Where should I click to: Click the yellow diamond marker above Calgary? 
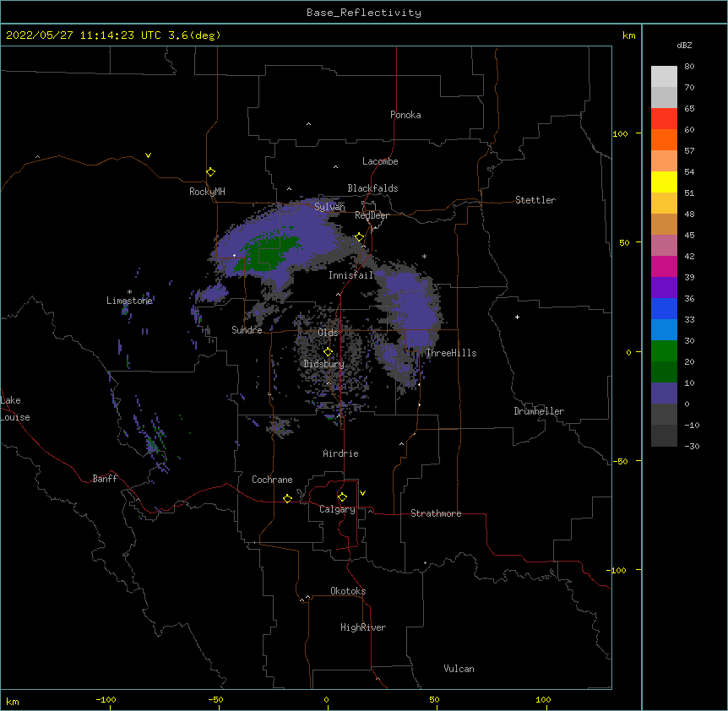(x=342, y=497)
